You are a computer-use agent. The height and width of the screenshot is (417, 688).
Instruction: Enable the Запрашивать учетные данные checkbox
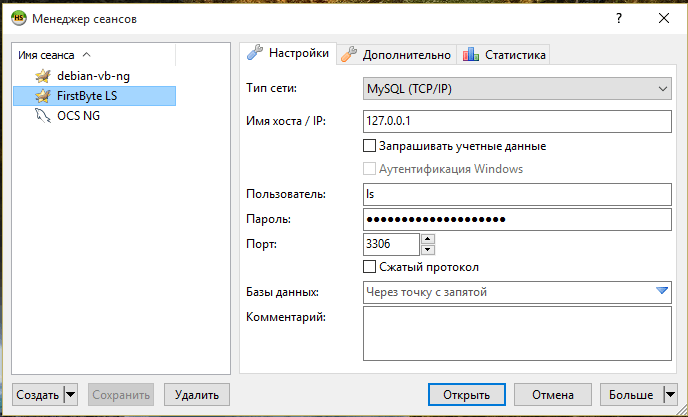pyautogui.click(x=370, y=146)
